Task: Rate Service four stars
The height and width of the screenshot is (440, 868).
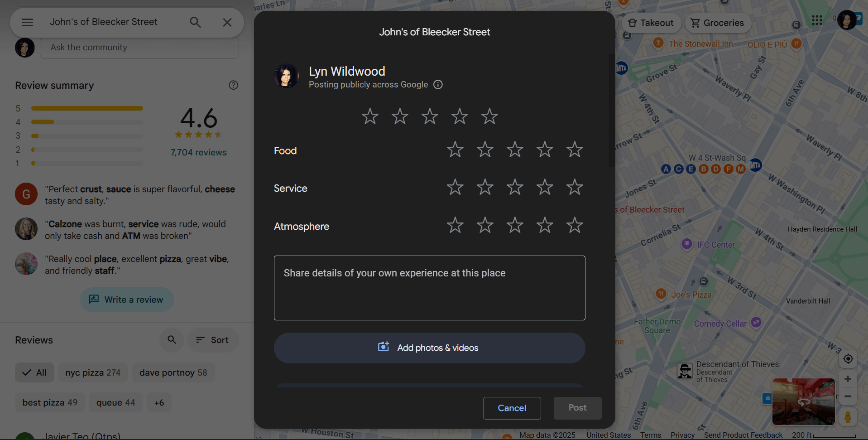Action: [545, 187]
